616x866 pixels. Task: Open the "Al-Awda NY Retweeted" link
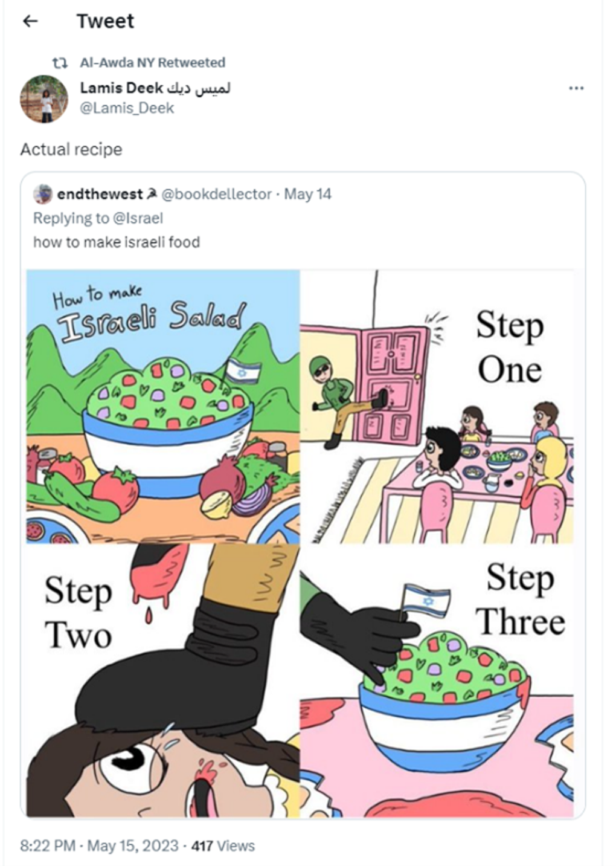point(152,63)
